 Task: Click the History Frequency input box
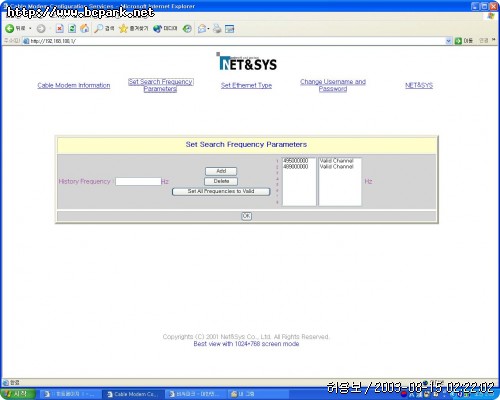click(138, 181)
